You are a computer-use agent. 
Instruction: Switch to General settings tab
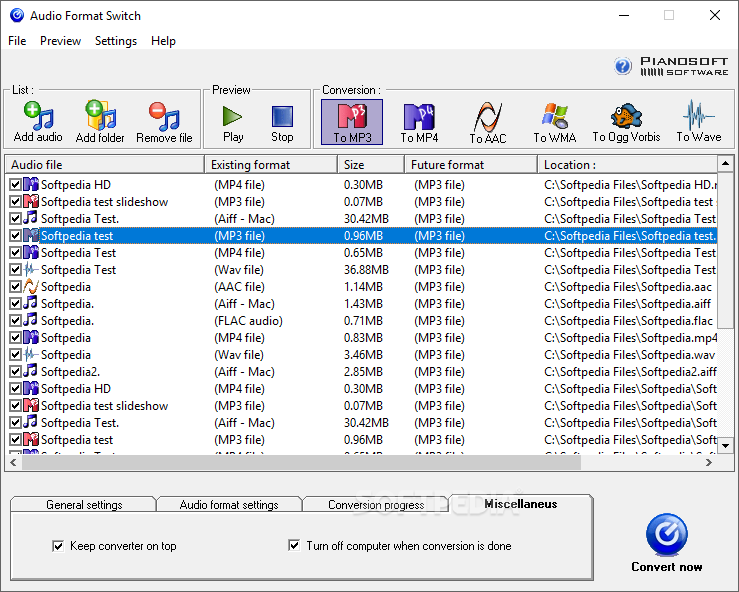[84, 505]
